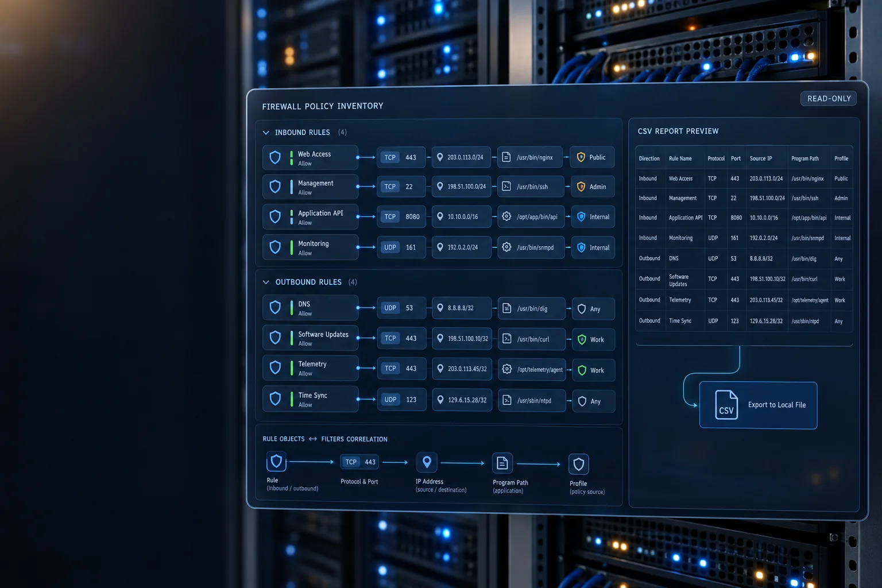
Task: Click the Monitoring rule Internal profile shield
Action: [581, 247]
